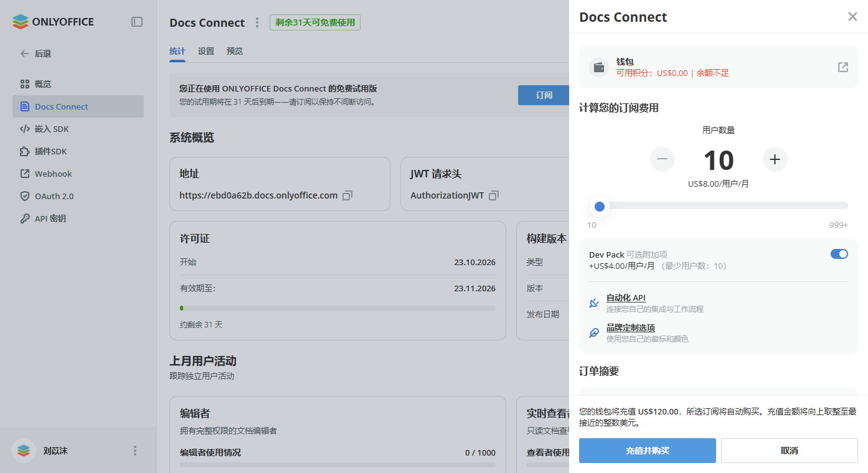
Task: Click the license validity progress bar
Action: [x=337, y=308]
